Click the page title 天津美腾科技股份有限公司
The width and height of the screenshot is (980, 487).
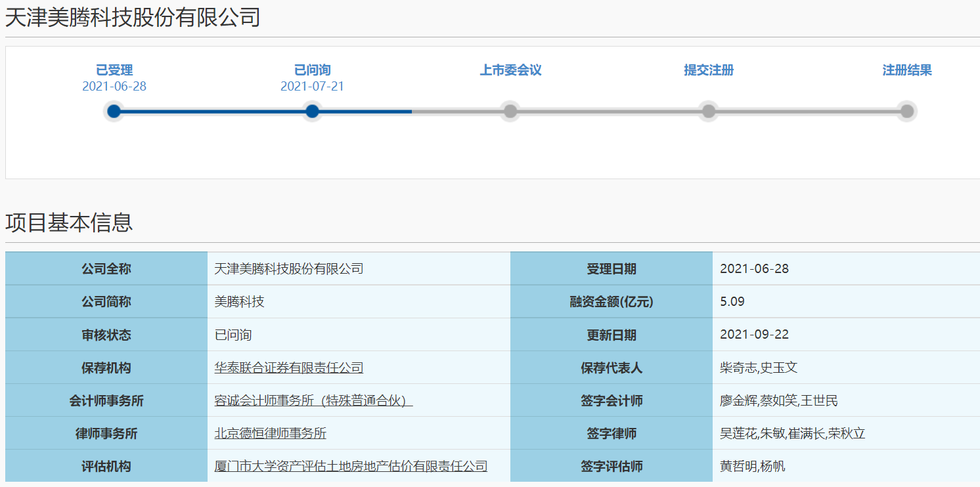[133, 18]
